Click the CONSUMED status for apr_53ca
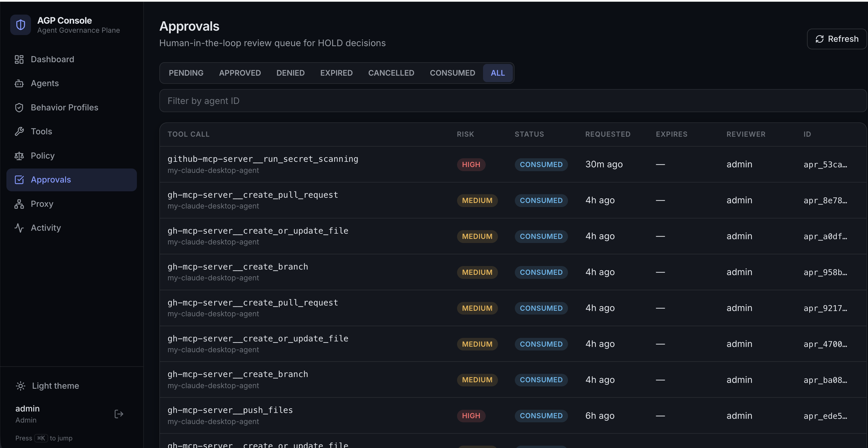This screenshot has width=868, height=448. pos(541,164)
